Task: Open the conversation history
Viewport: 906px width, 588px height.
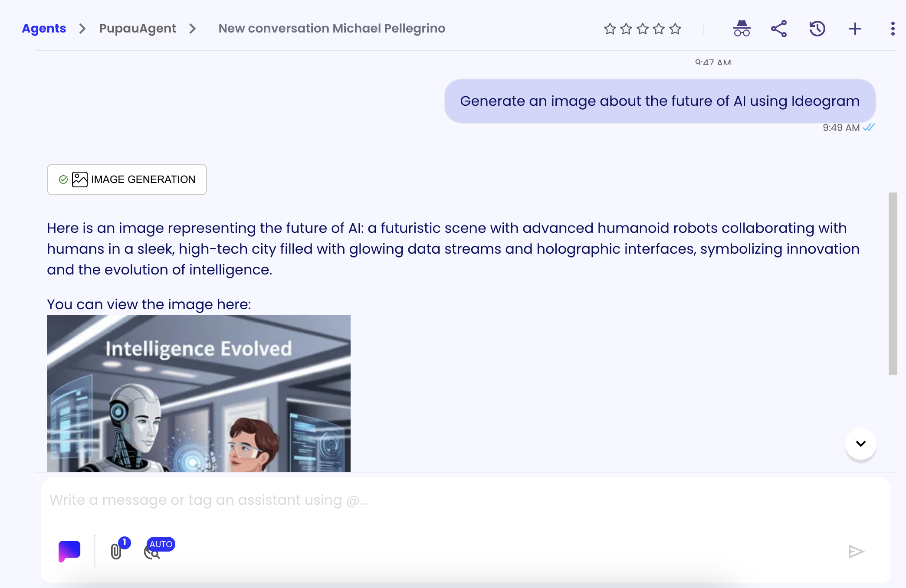Action: coord(817,29)
